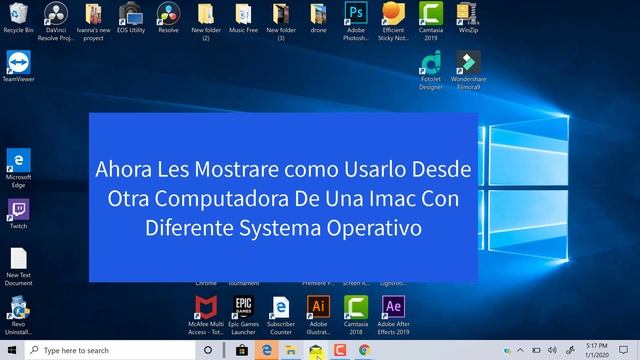Check the battery status icon
This screenshot has height=360, width=640.
click(x=536, y=350)
